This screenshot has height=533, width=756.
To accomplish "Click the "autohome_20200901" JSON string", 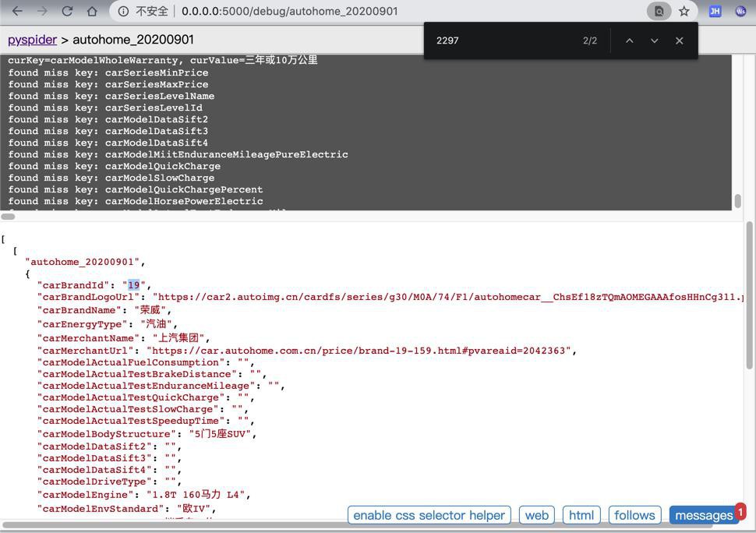I will pyautogui.click(x=82, y=262).
